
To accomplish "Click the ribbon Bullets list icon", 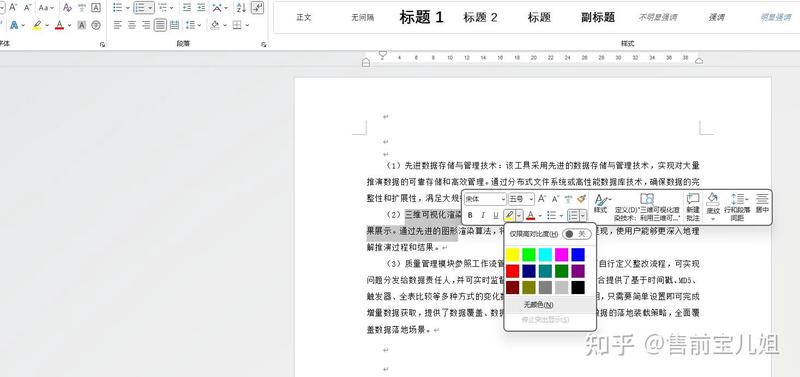I will (x=117, y=8).
